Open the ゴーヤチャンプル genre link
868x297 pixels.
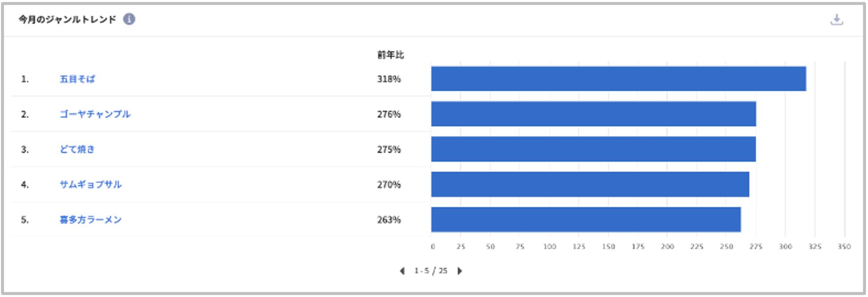click(x=95, y=114)
